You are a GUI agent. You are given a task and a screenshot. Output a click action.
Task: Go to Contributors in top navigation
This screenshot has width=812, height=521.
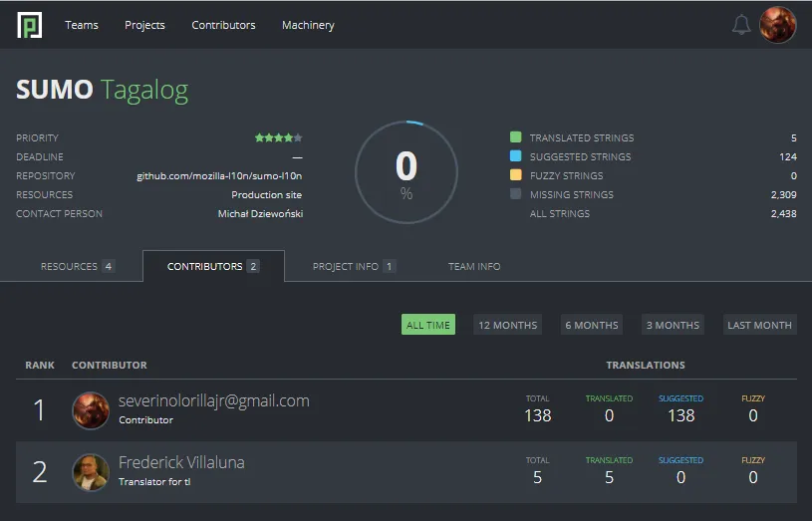[x=223, y=25]
